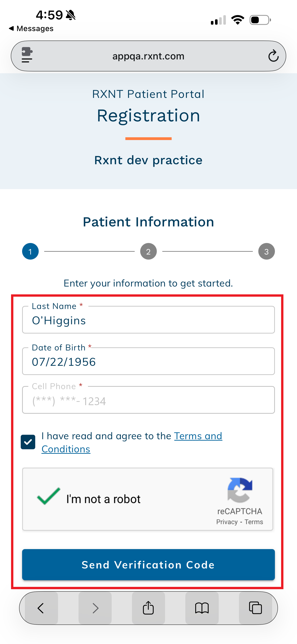The height and width of the screenshot is (644, 297).
Task: Select step 1 circle indicator
Action: point(30,252)
